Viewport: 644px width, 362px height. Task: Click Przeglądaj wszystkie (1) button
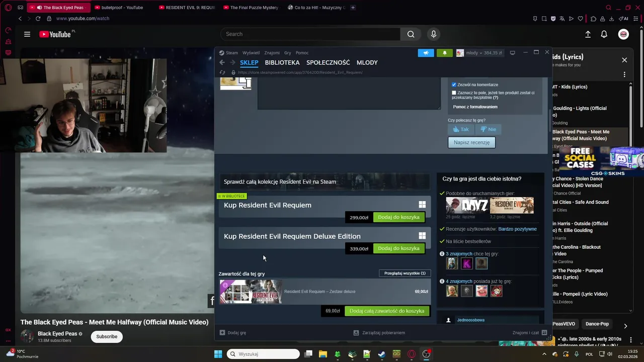point(405,273)
